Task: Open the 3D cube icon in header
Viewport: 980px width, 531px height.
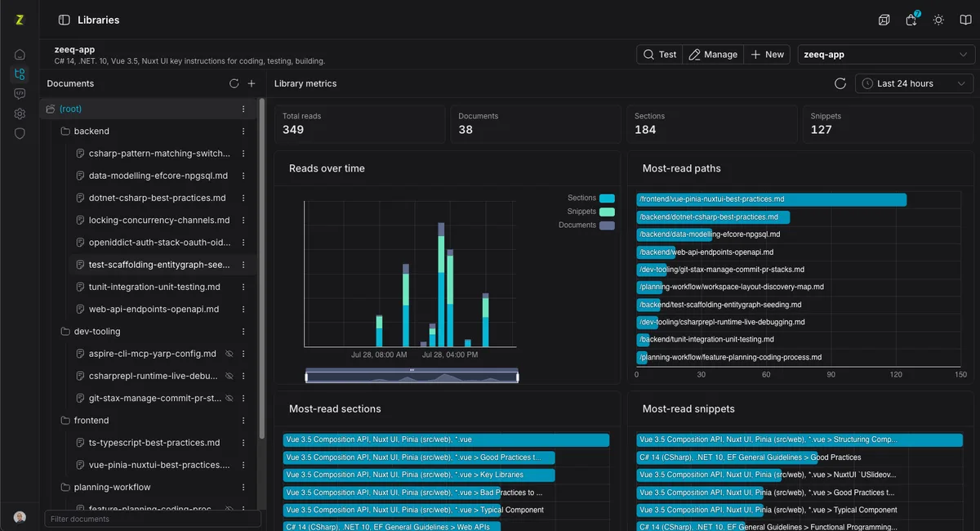Action: [884, 20]
